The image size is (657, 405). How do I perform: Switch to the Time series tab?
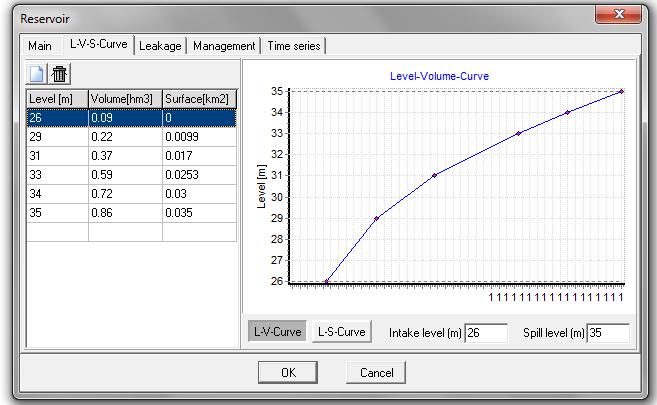tap(294, 46)
